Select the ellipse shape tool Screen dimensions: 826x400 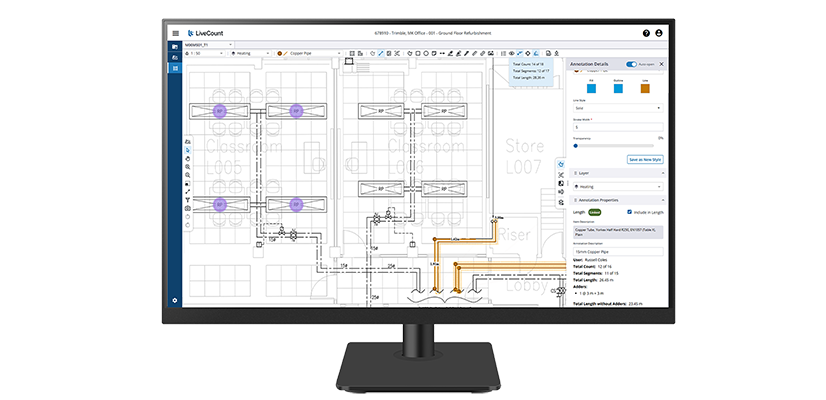[x=426, y=53]
